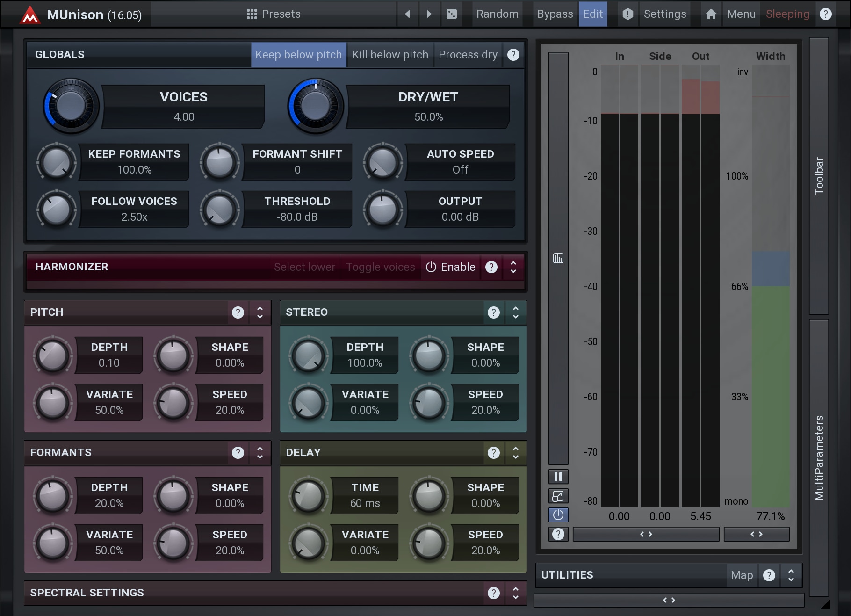851x616 pixels.
Task: Open the Settings menu
Action: [665, 14]
